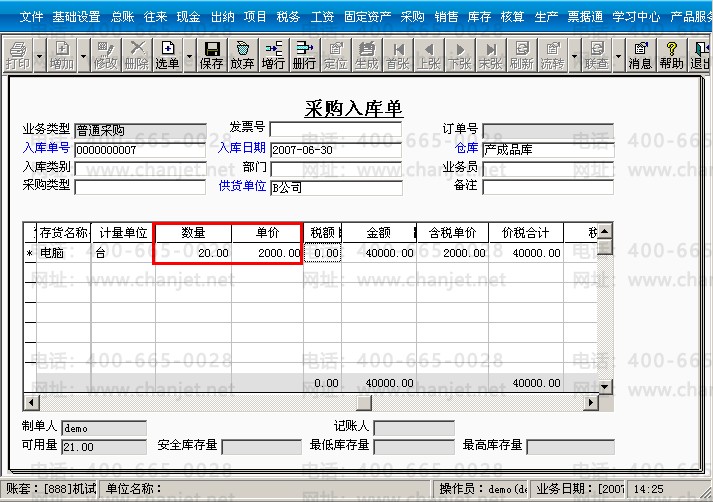Click the horizontal scrollbar thumb of the grid
Screen dimensions: 713x502
[x=364, y=402]
